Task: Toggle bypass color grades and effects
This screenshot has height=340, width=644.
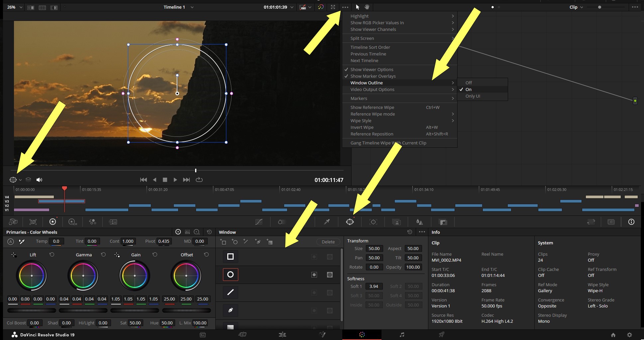Action: [x=320, y=7]
